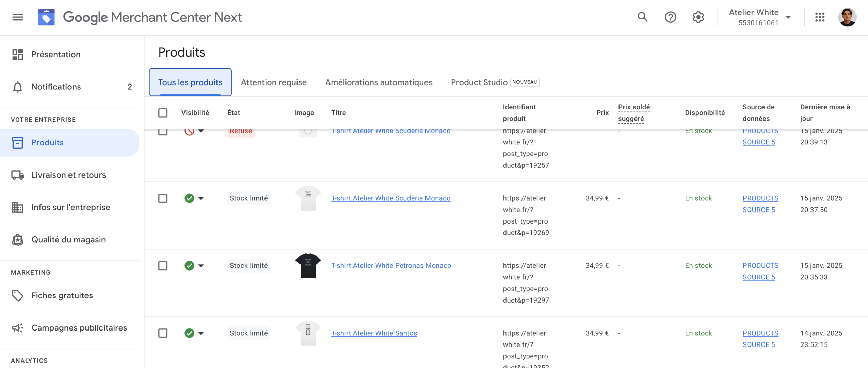The image size is (868, 368).
Task: Open the user profile avatar
Action: tap(847, 17)
